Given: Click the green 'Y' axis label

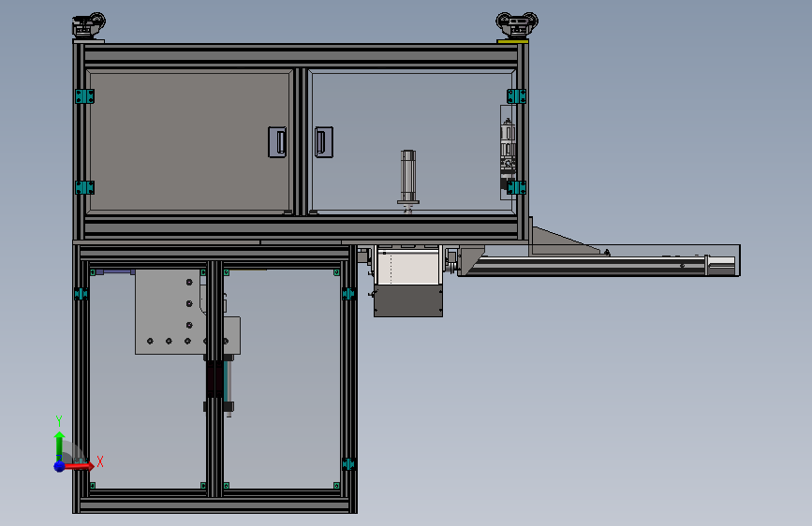Looking at the screenshot, I should [x=59, y=420].
